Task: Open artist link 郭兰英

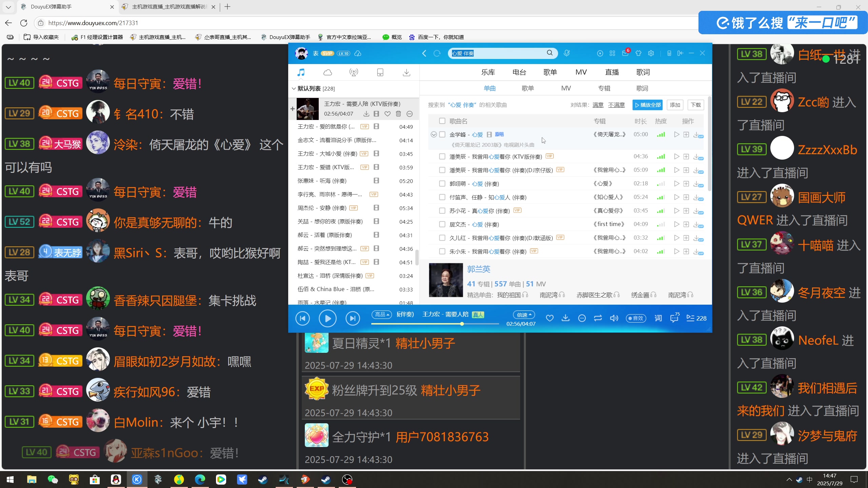Action: click(478, 269)
